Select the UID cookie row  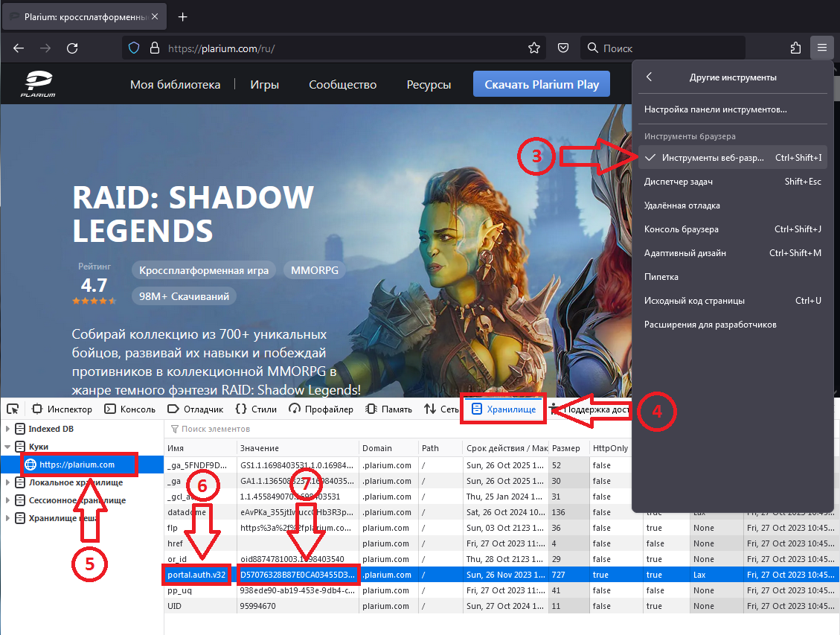501,606
